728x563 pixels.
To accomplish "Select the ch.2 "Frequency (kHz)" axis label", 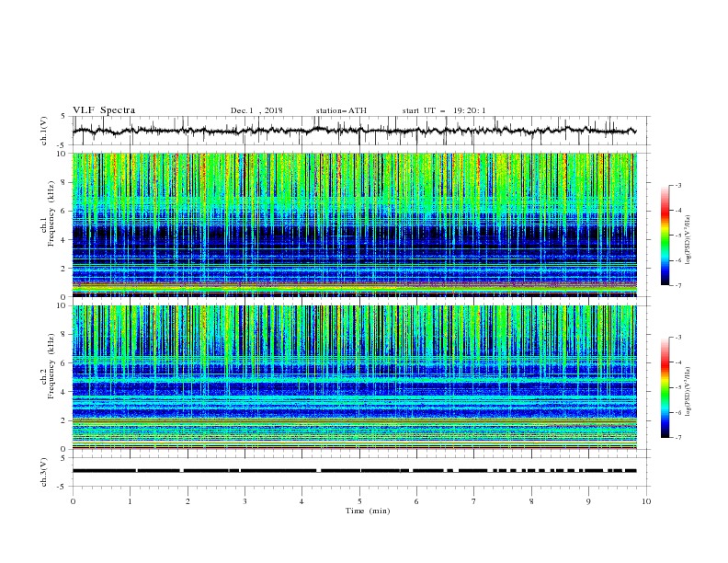I will [x=51, y=366].
